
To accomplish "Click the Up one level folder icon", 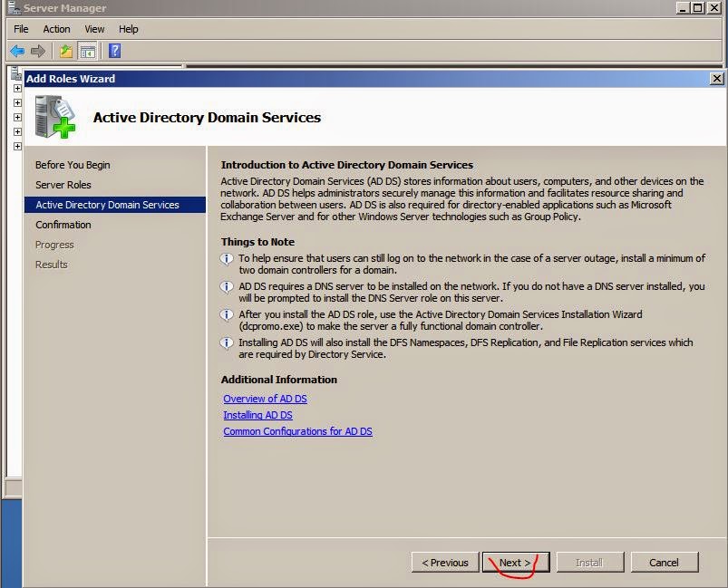I will (66, 51).
